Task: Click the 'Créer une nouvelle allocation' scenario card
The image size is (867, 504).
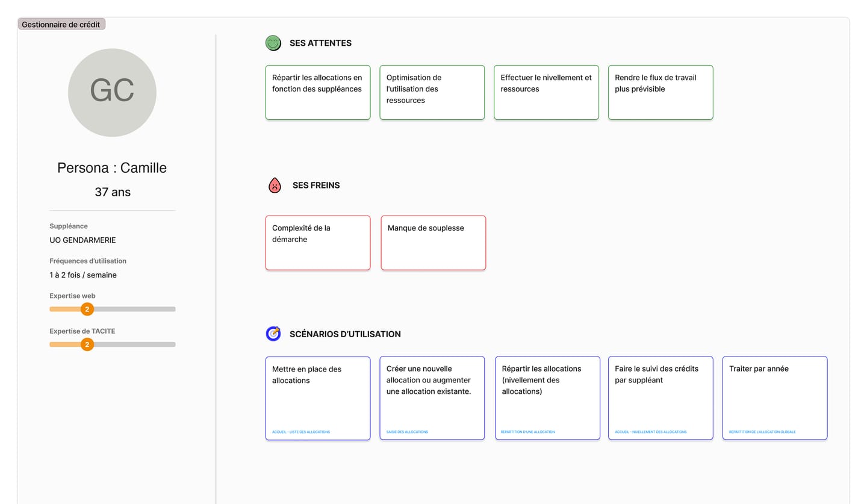Action: tap(432, 398)
